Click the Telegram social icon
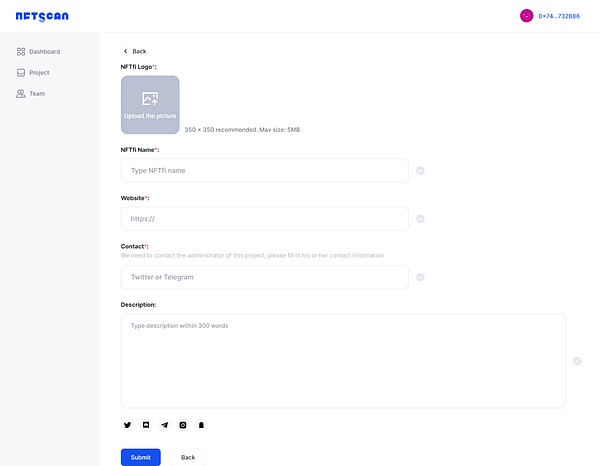This screenshot has height=466, width=600. click(x=165, y=425)
